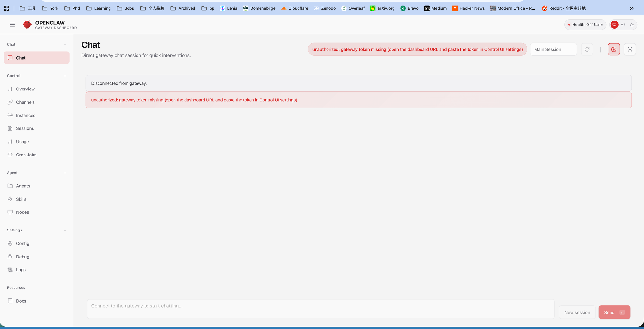Refresh chat with the circular arrow icon
This screenshot has width=644, height=329.
point(587,50)
